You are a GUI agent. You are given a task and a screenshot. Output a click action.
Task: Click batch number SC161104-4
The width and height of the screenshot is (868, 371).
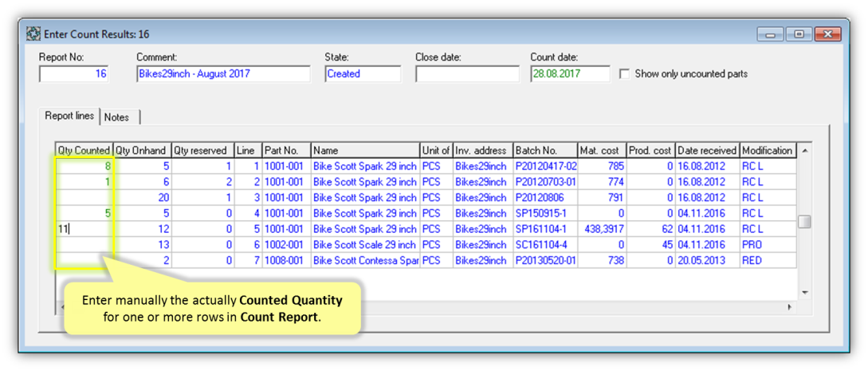pos(545,245)
